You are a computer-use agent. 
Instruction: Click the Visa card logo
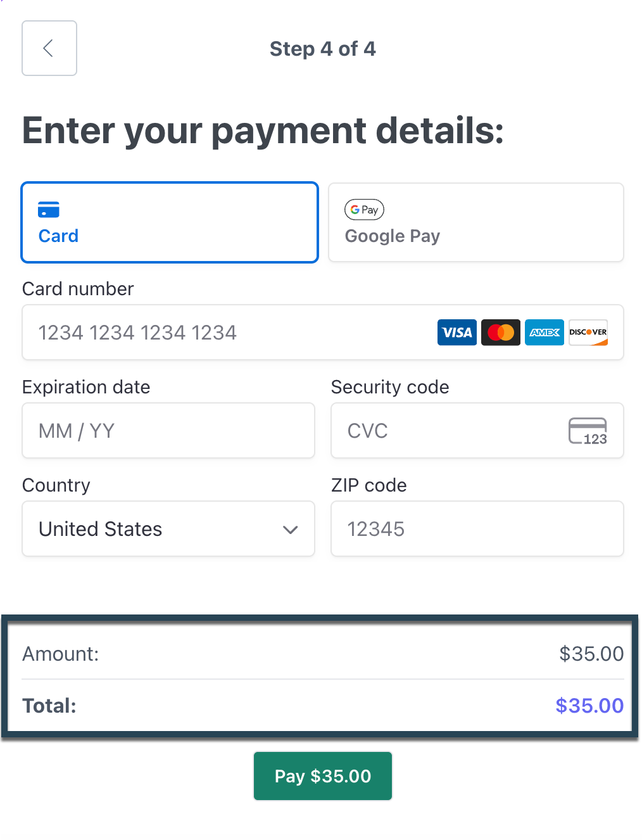coord(457,333)
